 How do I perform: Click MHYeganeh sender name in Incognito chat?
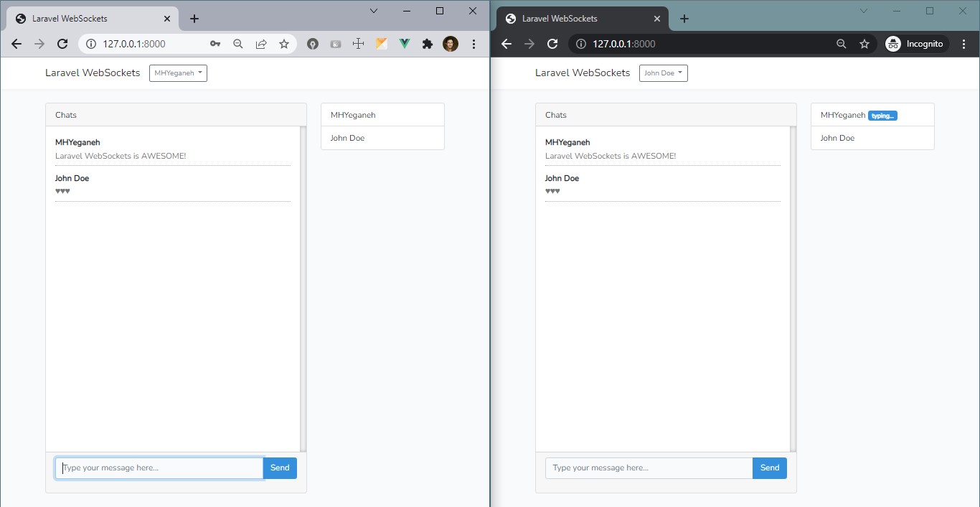pos(567,142)
